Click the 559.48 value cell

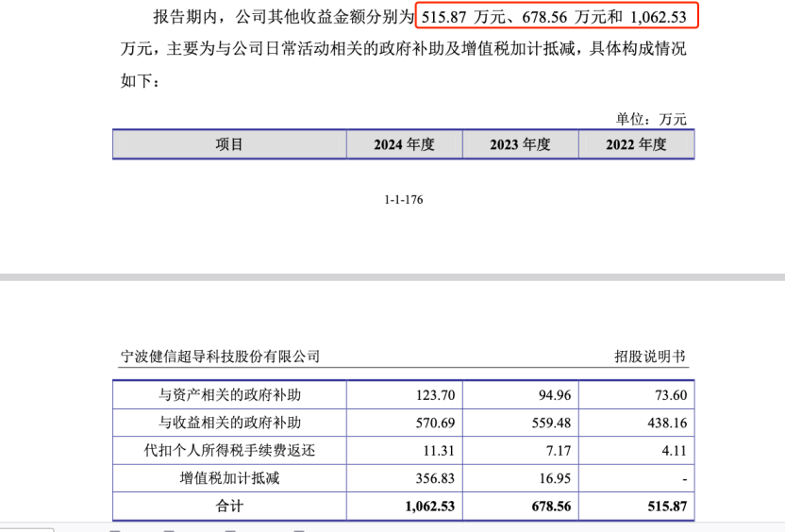pyautogui.click(x=552, y=423)
